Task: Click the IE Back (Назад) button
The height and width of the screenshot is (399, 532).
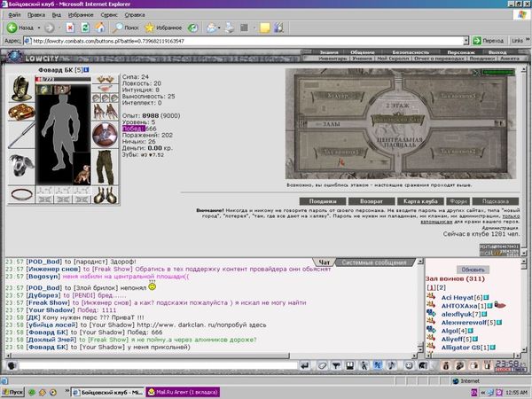Action: [20, 27]
